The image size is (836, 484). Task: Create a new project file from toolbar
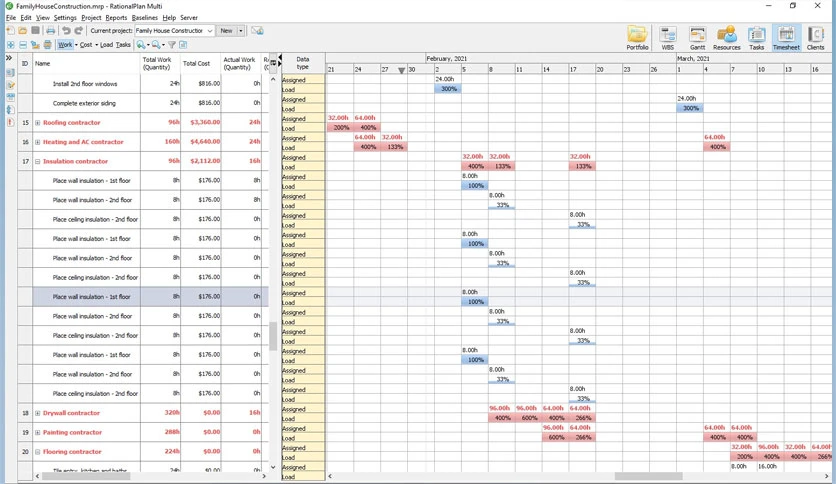click(x=10, y=30)
